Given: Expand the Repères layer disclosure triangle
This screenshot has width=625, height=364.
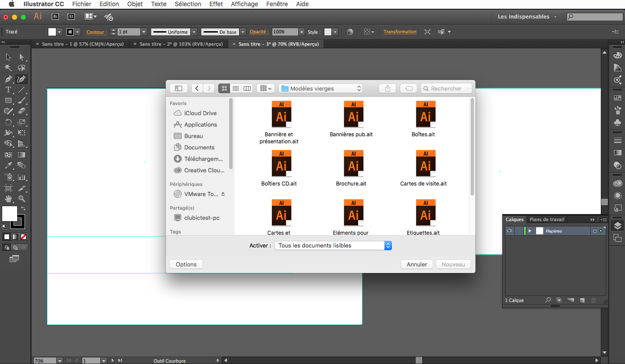Looking at the screenshot, I should (x=530, y=231).
